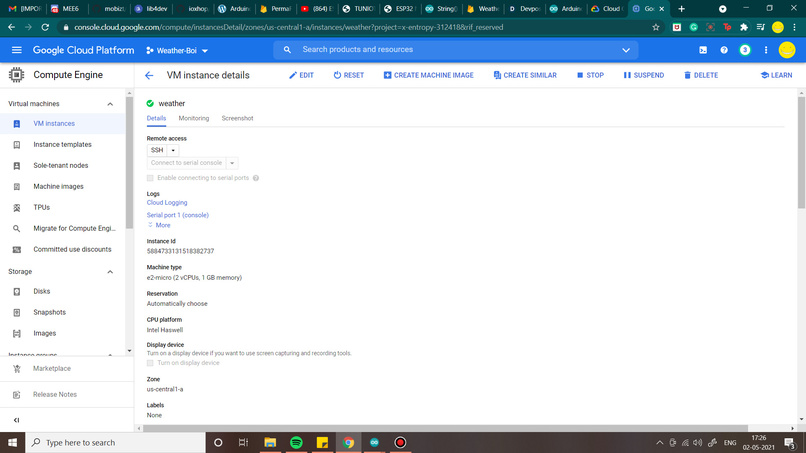Click the main page vertical scrollbar
This screenshot has height=453, width=806.
(801, 152)
